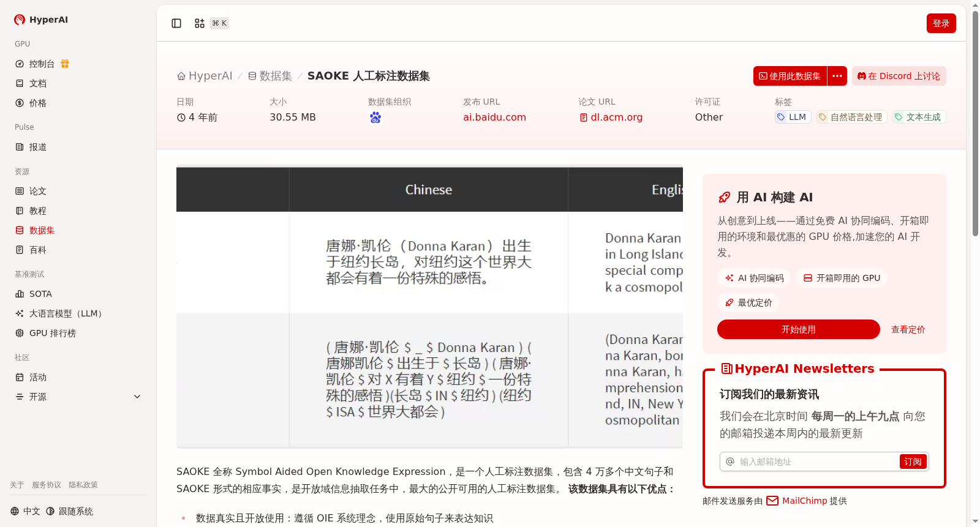Open the MailChimp link
Image resolution: width=980 pixels, height=527 pixels.
click(x=796, y=501)
